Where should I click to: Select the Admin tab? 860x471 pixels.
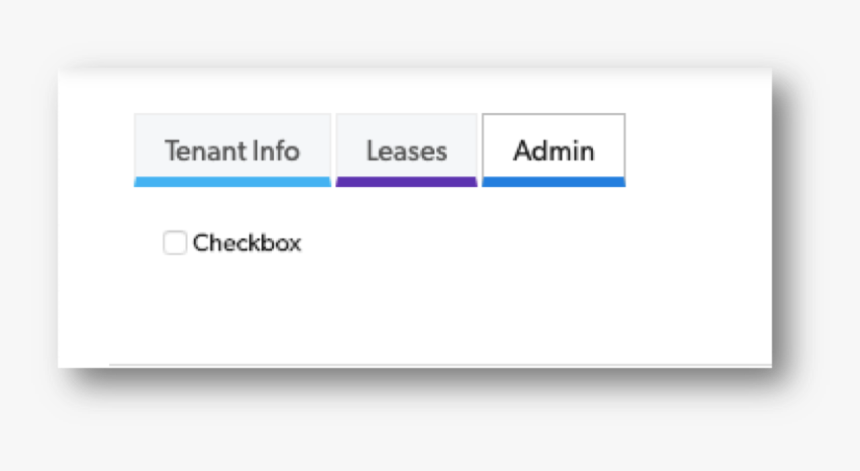(x=553, y=150)
